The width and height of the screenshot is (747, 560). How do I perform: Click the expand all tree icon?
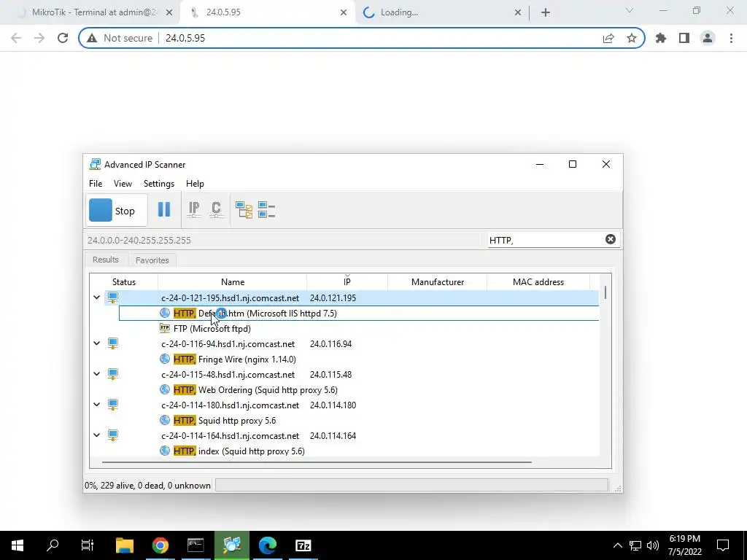point(244,209)
